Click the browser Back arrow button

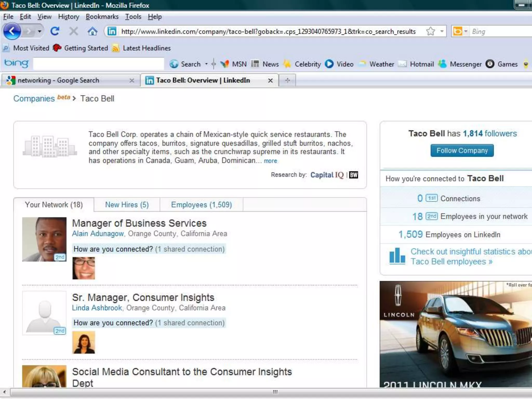pyautogui.click(x=12, y=31)
